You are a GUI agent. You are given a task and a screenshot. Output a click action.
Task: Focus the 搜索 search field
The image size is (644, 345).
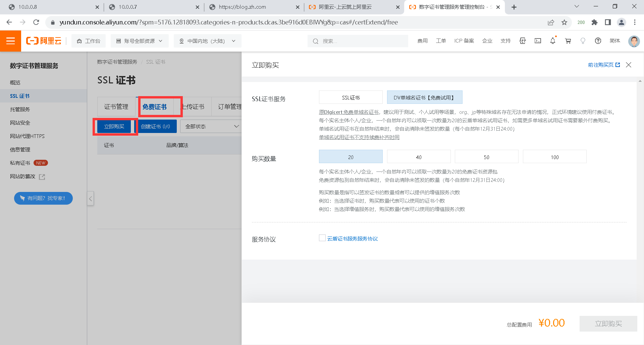(358, 41)
